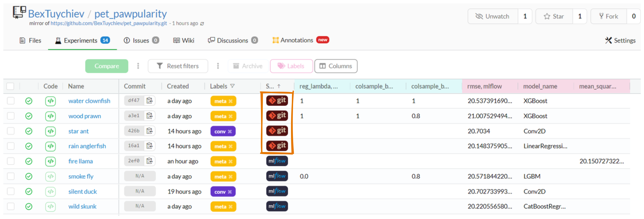This screenshot has height=219, width=644.
Task: Click the mirror sync refresh icon
Action: [x=202, y=24]
